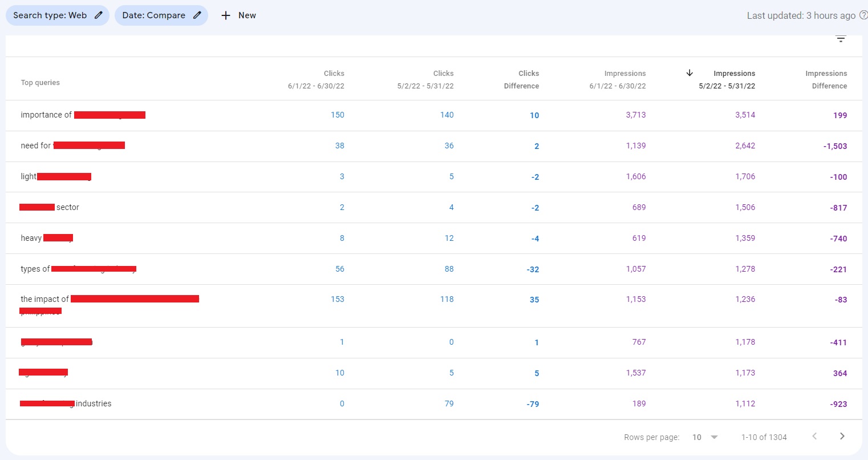Open the query row ending in 'sector'
This screenshot has width=868, height=460.
67,207
